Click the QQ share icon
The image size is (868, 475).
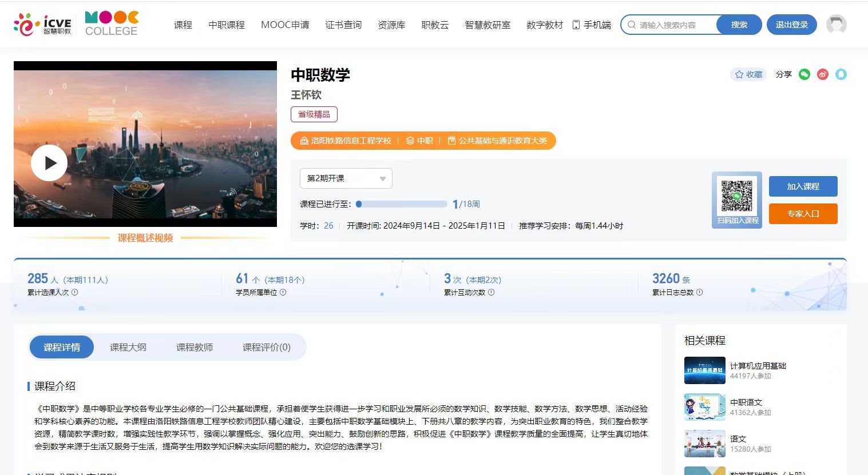841,74
